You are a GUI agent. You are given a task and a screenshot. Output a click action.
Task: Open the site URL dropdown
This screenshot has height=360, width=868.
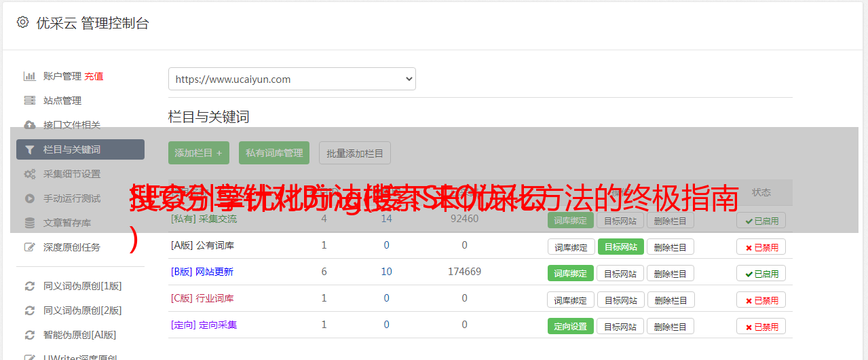(x=292, y=79)
